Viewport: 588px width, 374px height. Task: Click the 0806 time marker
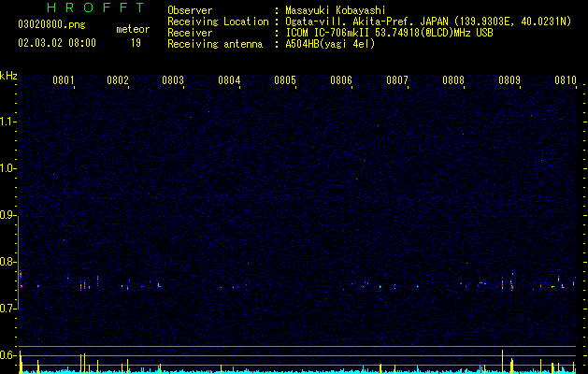coord(341,80)
